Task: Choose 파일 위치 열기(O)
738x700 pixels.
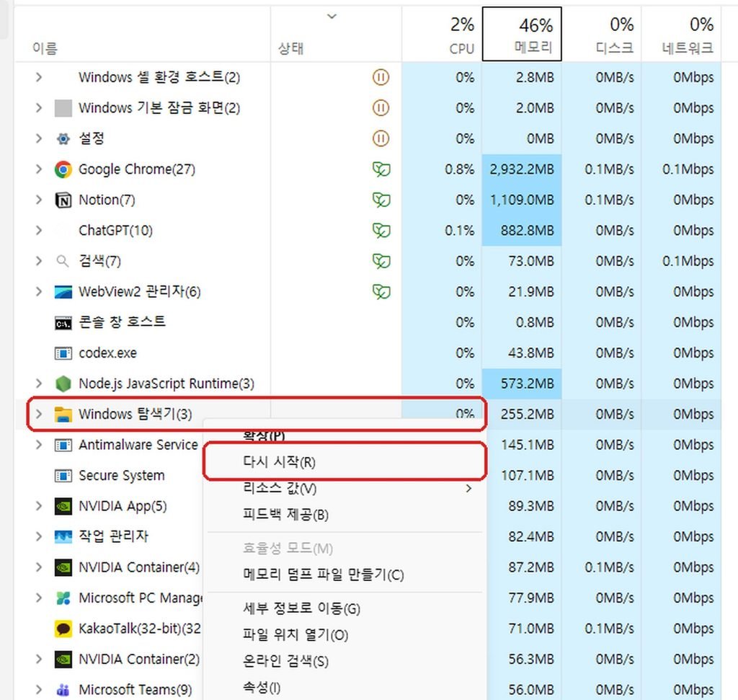Action: click(x=345, y=635)
